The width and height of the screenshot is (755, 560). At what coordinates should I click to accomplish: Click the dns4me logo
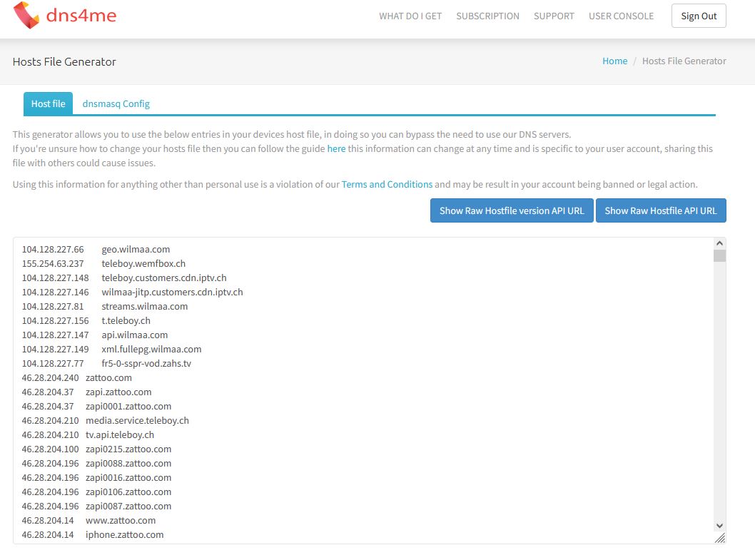click(64, 16)
